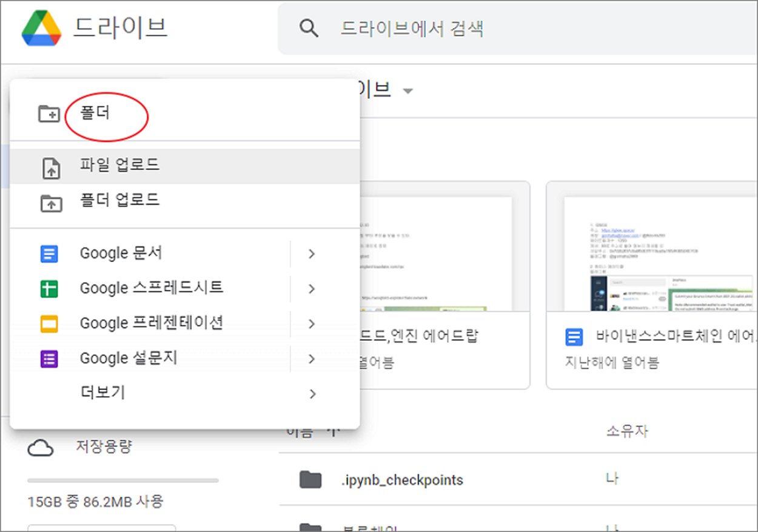Click the 지난해에 열어봄 label

pos(612,363)
